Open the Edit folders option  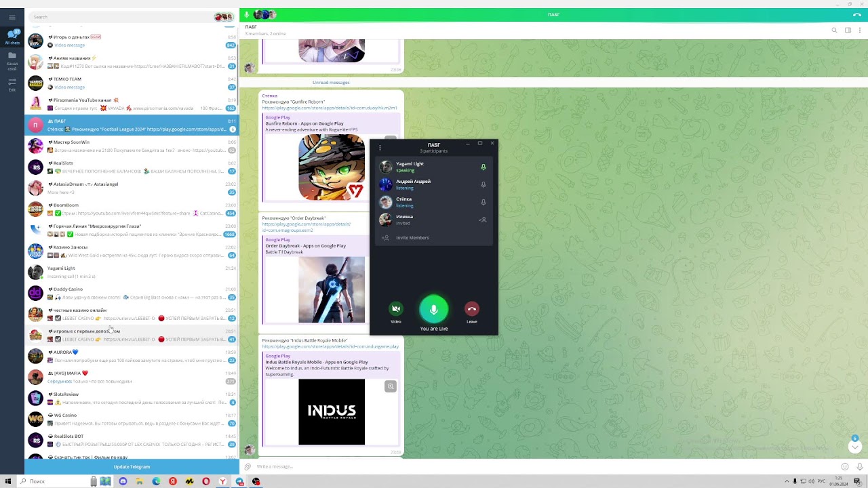coord(12,84)
